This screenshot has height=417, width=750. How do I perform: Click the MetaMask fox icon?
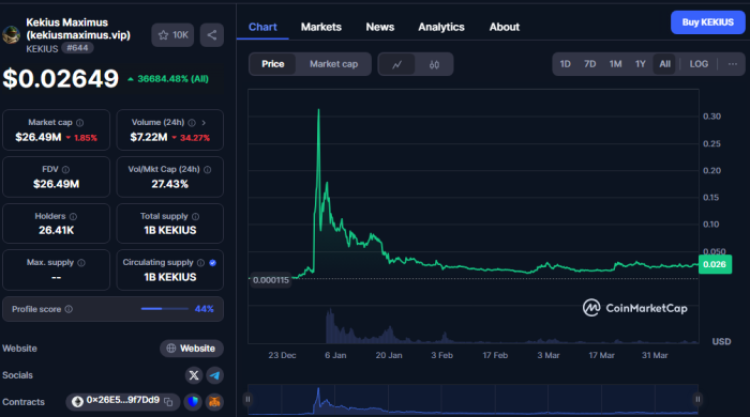(214, 402)
